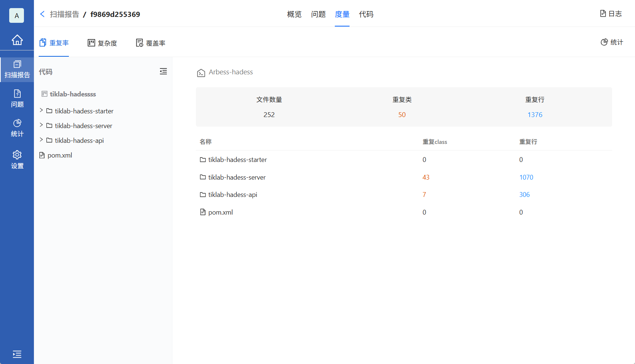Click the 日志 log button

click(x=611, y=14)
